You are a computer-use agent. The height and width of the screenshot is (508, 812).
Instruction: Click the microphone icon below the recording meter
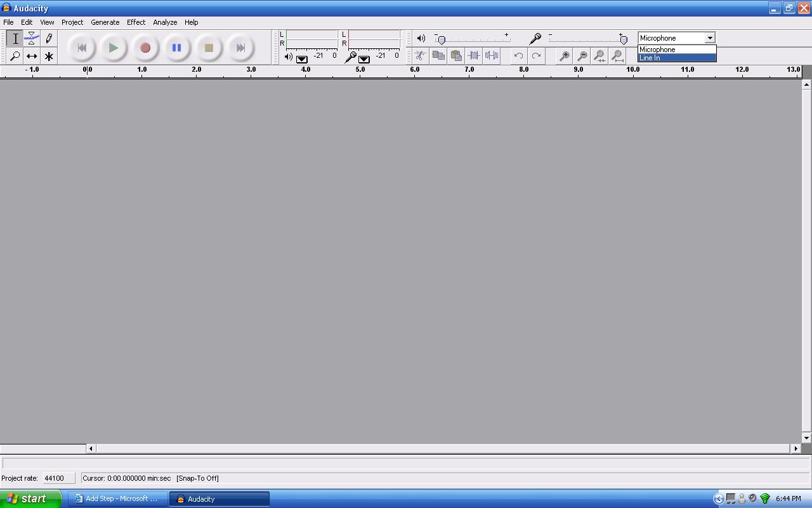click(x=350, y=57)
